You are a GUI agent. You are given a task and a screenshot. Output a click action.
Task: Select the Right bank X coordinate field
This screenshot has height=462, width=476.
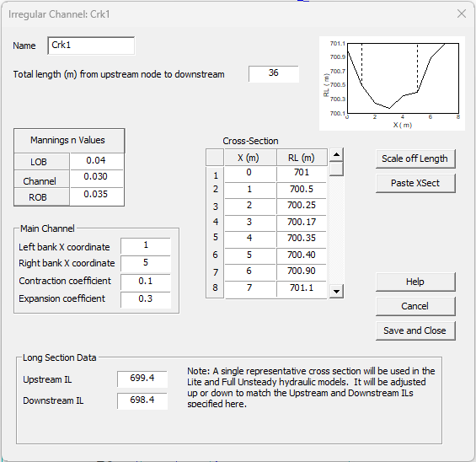pyautogui.click(x=146, y=263)
